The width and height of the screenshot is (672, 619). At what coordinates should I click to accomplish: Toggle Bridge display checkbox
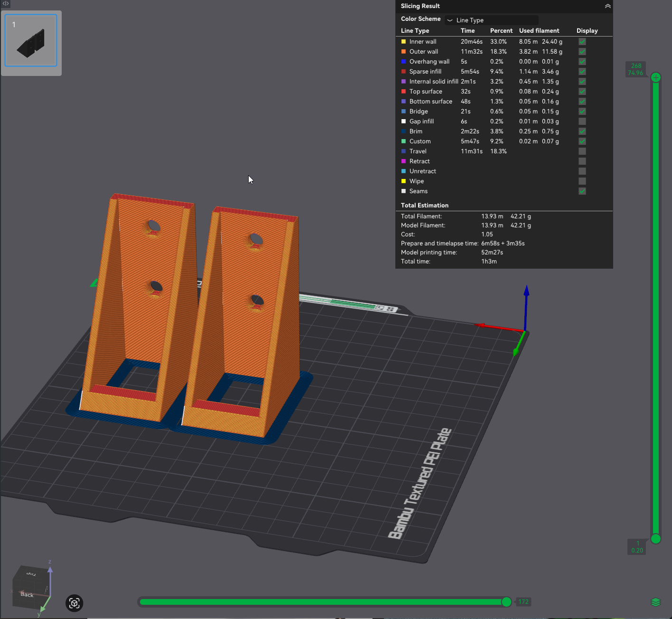pos(582,112)
